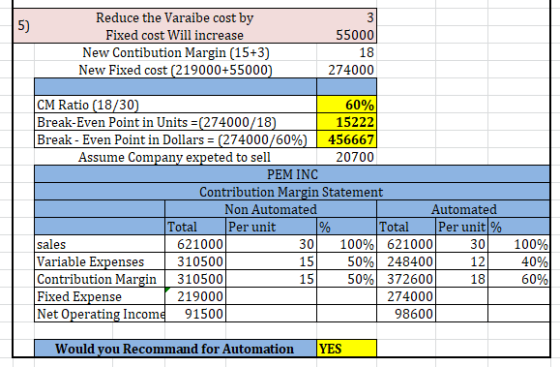Screen dimensions: 560x367
Task: Click the 55000 fixed cost increase value
Action: (346, 35)
